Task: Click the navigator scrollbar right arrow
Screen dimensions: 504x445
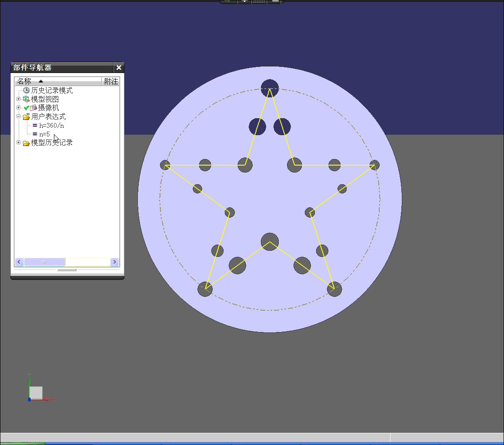Action: coord(114,262)
